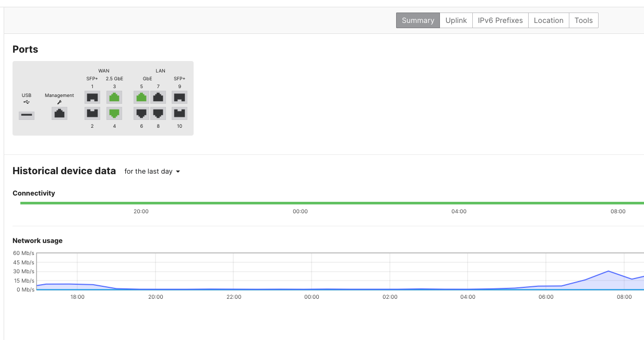Switch to the Tools tab

(x=583, y=20)
